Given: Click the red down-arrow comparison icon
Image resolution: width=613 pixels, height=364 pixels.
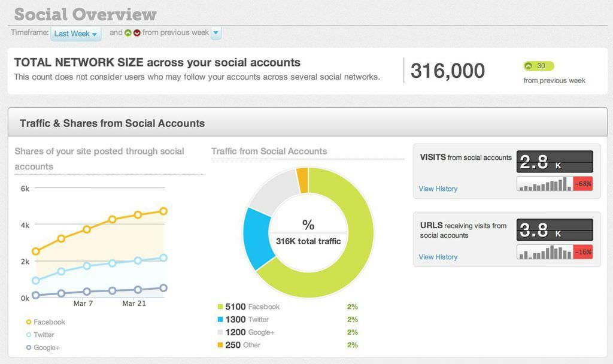Looking at the screenshot, I should 137,33.
